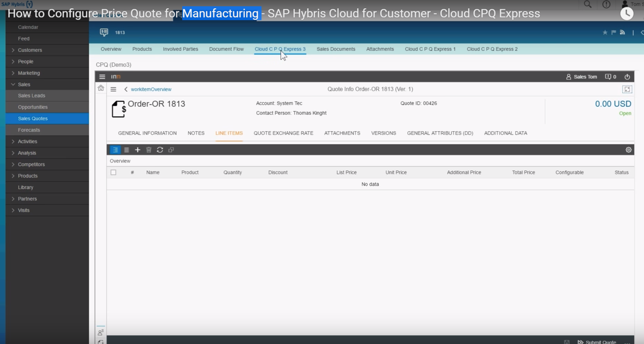Go back via workitemOverview link
The height and width of the screenshot is (344, 644).
[151, 89]
